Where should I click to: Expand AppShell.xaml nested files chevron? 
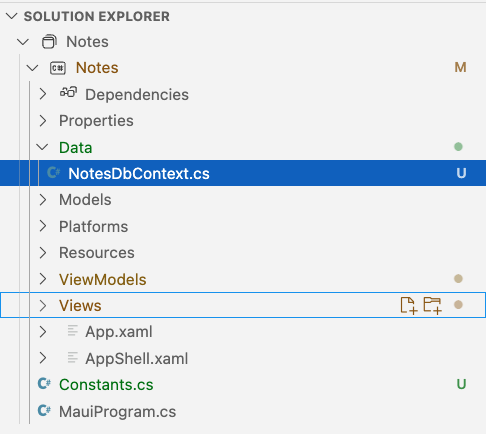[43, 358]
